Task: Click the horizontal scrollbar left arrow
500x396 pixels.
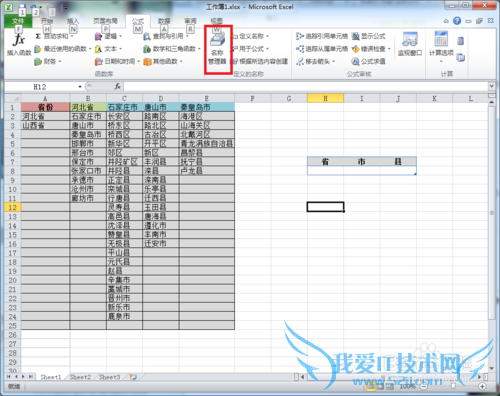Action: [303, 377]
